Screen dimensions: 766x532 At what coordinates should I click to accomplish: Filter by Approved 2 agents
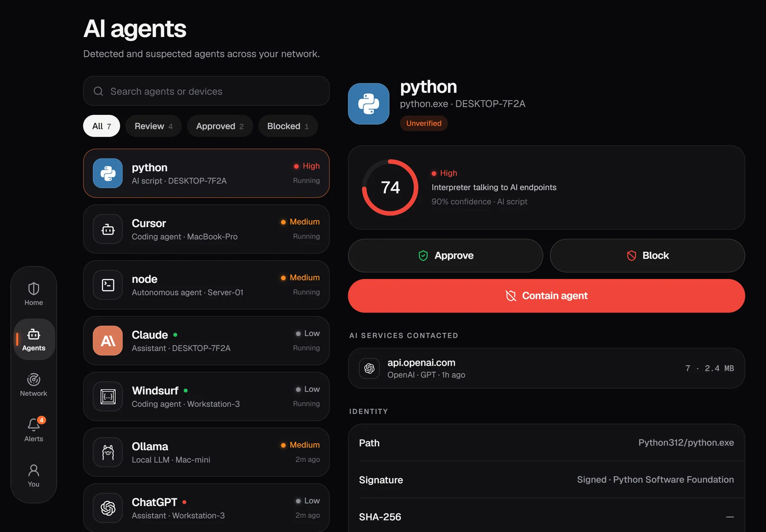(x=220, y=126)
